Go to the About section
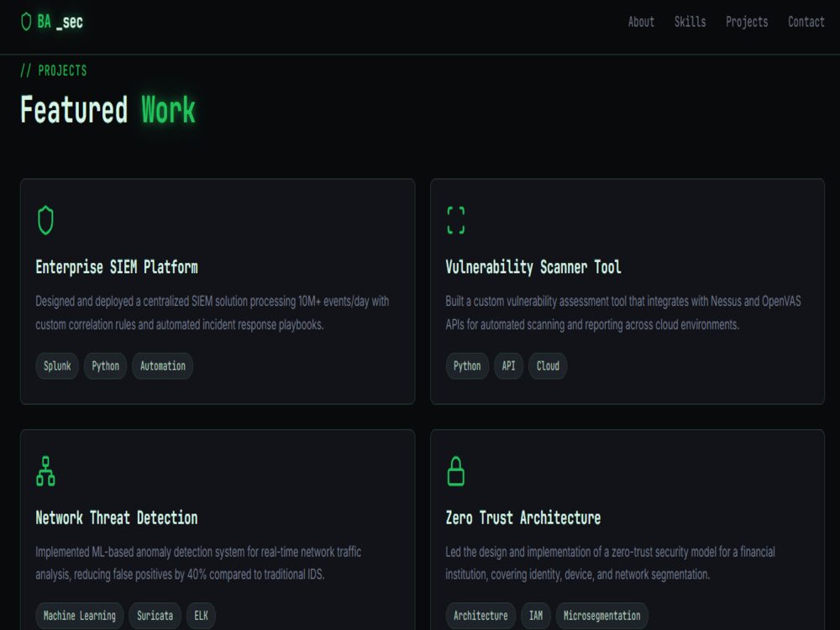The width and height of the screenshot is (840, 630). [641, 22]
